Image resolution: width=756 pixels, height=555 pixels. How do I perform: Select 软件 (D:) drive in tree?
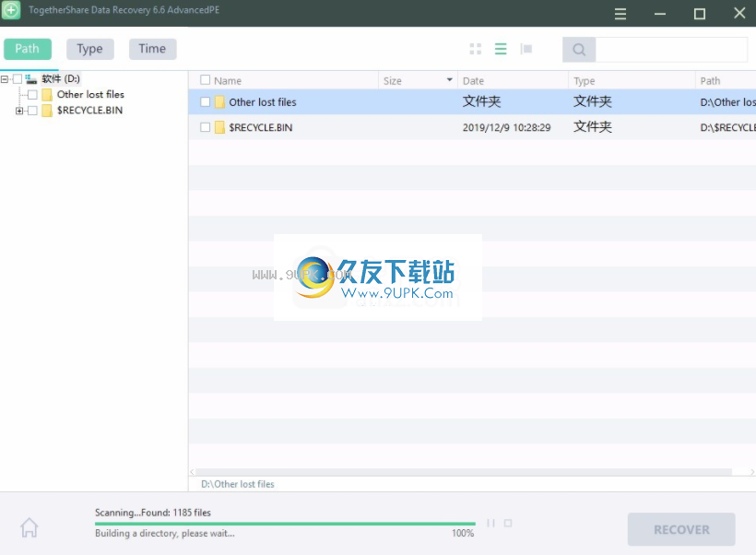[x=61, y=78]
